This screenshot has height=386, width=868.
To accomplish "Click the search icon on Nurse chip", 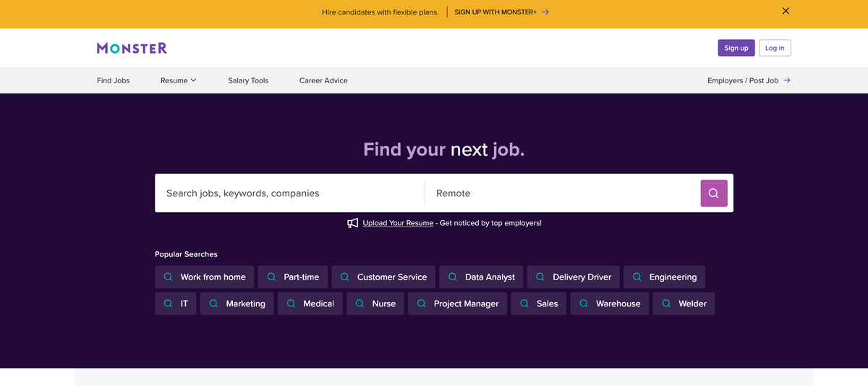I will click(359, 303).
